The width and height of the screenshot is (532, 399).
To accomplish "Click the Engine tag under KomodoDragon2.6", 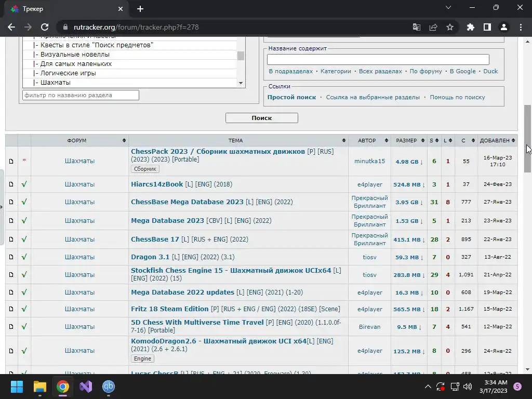I will point(142,358).
